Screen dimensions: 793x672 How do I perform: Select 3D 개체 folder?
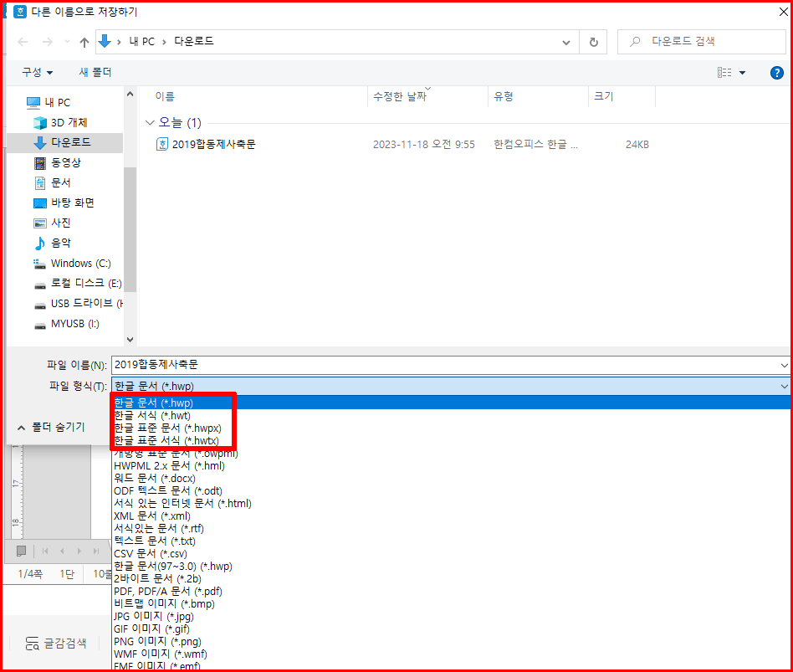(x=61, y=123)
